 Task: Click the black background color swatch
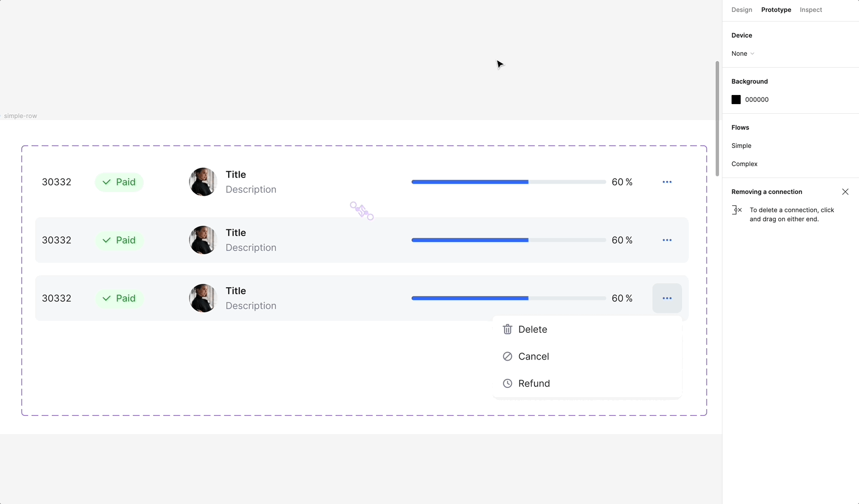click(x=736, y=100)
